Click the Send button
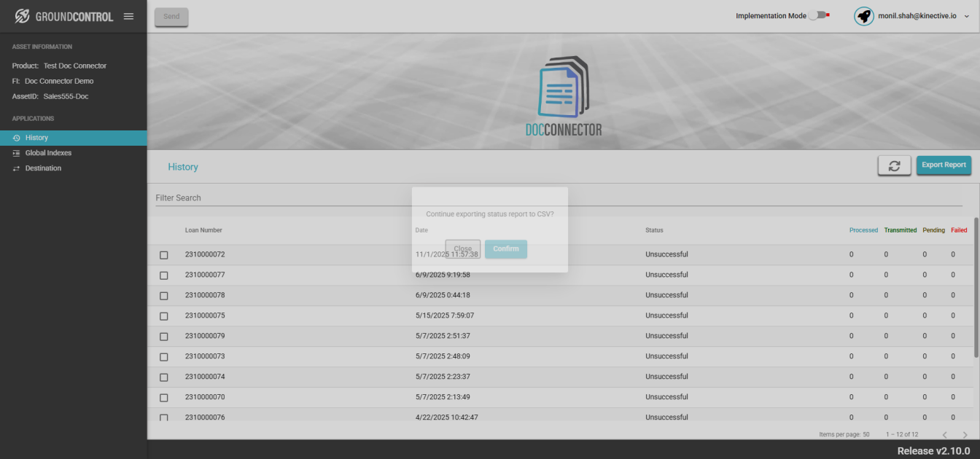 (171, 17)
